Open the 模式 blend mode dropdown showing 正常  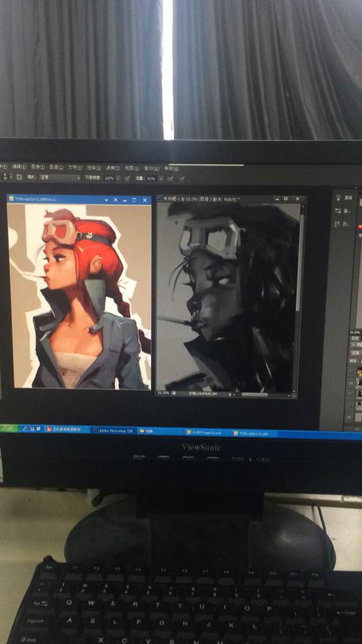[60, 177]
